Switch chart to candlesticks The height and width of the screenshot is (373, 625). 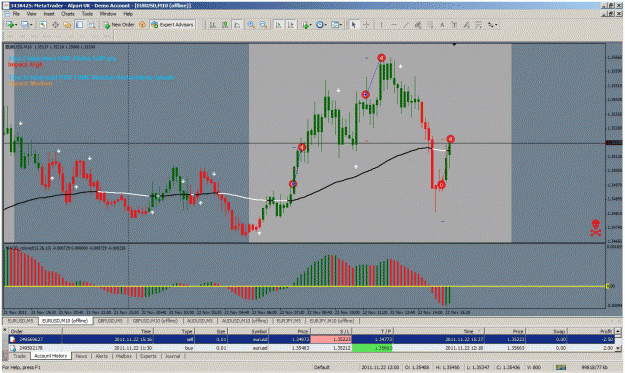point(225,25)
